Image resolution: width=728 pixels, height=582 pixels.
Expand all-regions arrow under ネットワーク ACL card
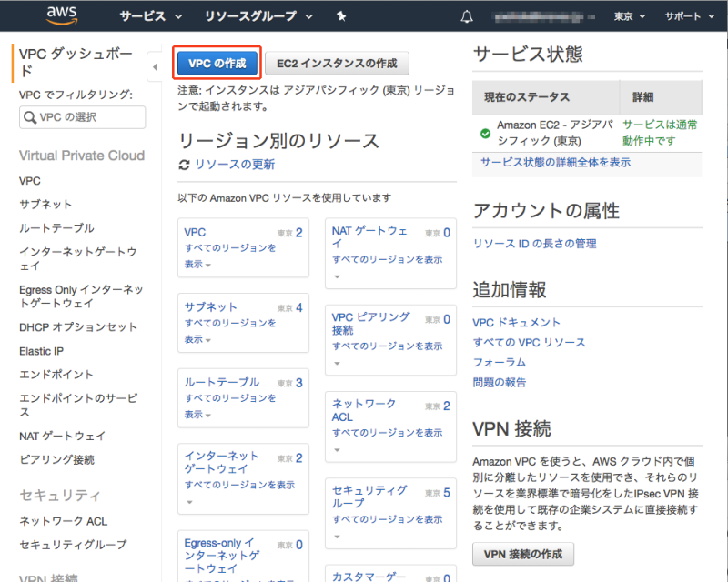pos(338,450)
